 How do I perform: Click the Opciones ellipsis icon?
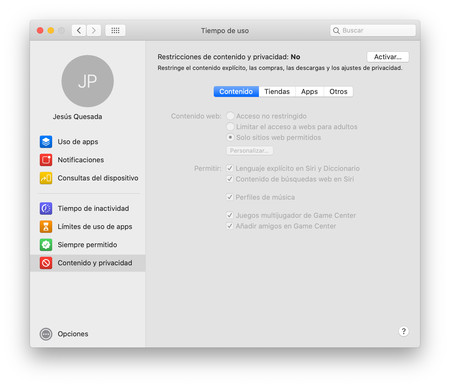click(46, 334)
